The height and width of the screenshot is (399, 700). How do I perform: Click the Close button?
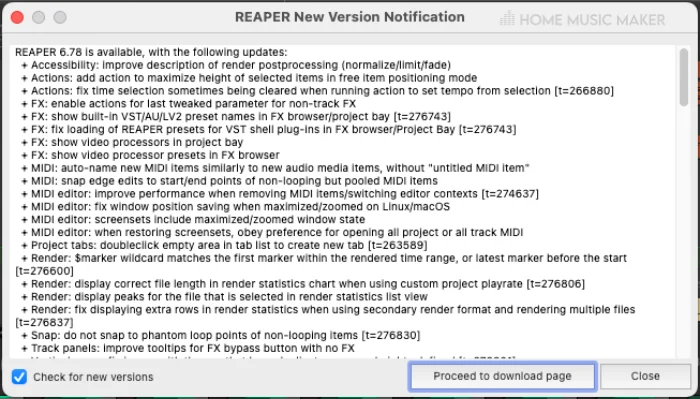tap(645, 376)
